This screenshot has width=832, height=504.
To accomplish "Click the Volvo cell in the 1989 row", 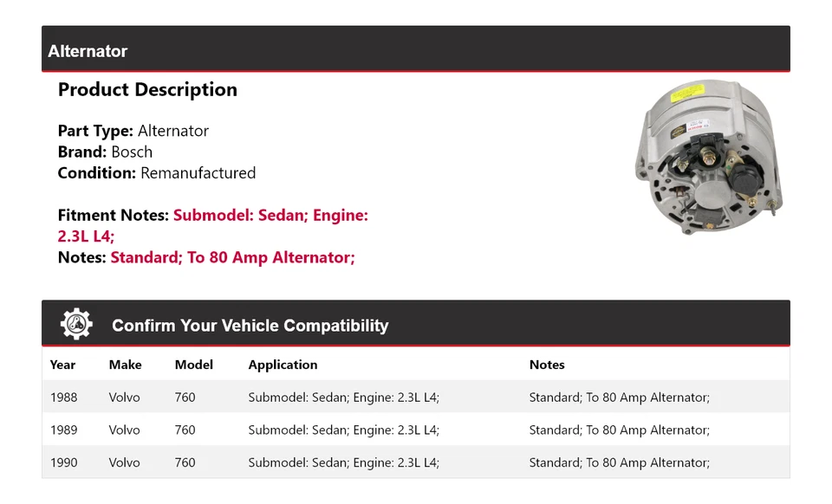I will pos(124,430).
